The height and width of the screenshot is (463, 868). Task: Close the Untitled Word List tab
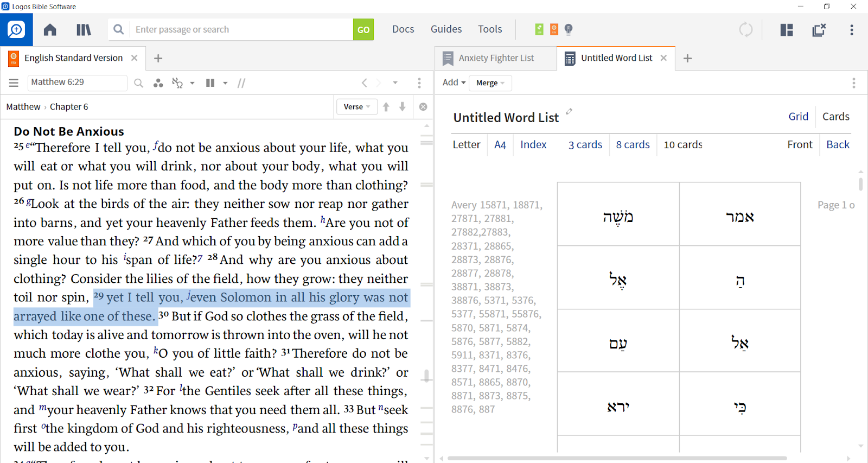coord(663,58)
